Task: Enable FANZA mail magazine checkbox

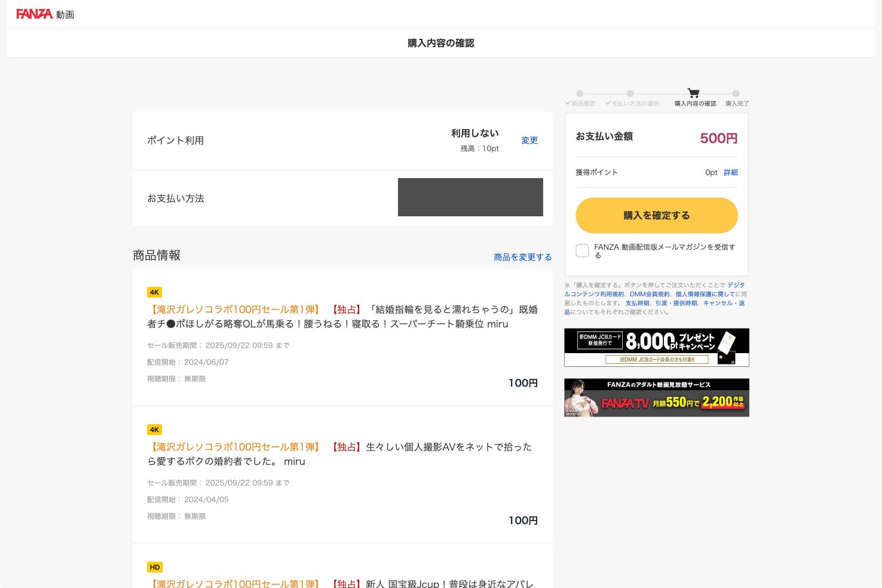Action: tap(583, 251)
